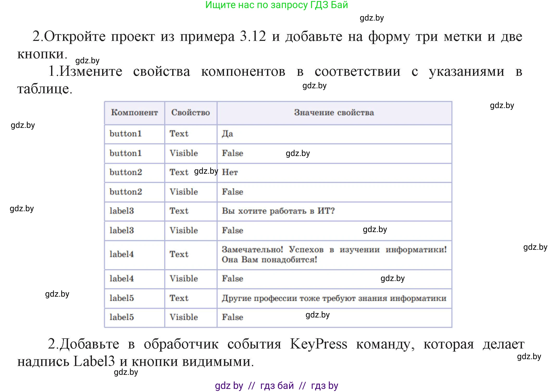
Task: Click the "Другие профессии" text cell
Action: (x=334, y=298)
